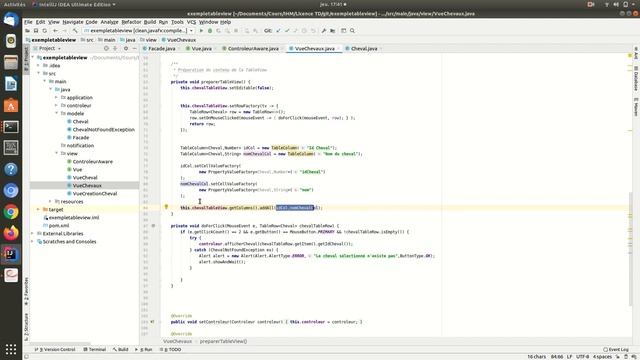
Task: Click the locate file target icon in Project panel
Action: click(106, 49)
